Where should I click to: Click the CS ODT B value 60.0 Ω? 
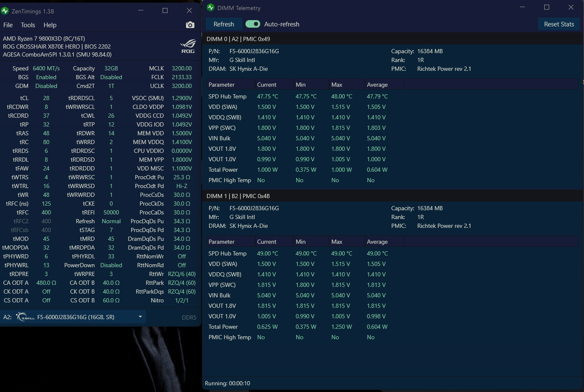coord(111,300)
